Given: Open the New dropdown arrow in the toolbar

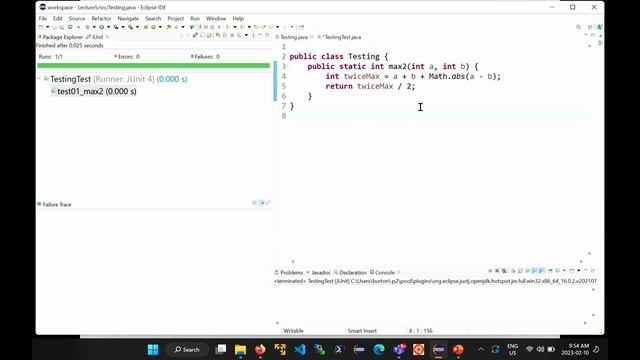Looking at the screenshot, I should click(x=47, y=27).
